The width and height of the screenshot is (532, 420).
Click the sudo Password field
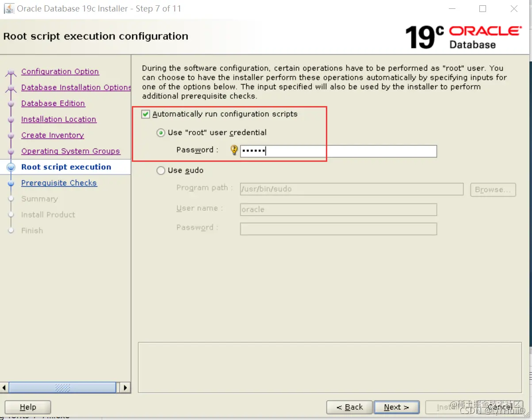click(338, 229)
